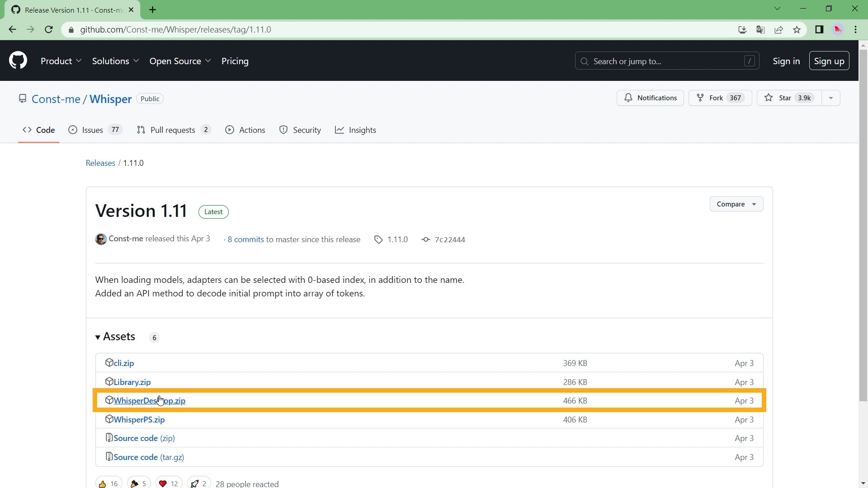Click the install app icon in address bar

(742, 29)
